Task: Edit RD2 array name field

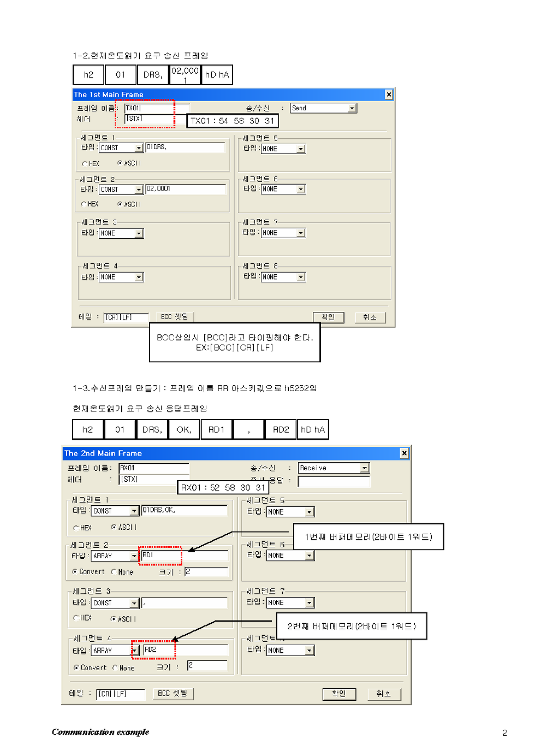Action: pyautogui.click(x=185, y=650)
